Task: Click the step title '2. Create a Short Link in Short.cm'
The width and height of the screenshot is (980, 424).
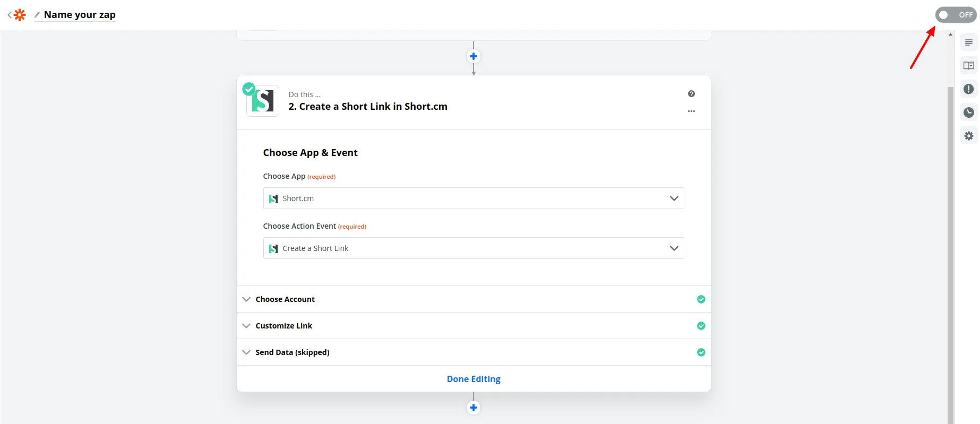Action: (368, 106)
